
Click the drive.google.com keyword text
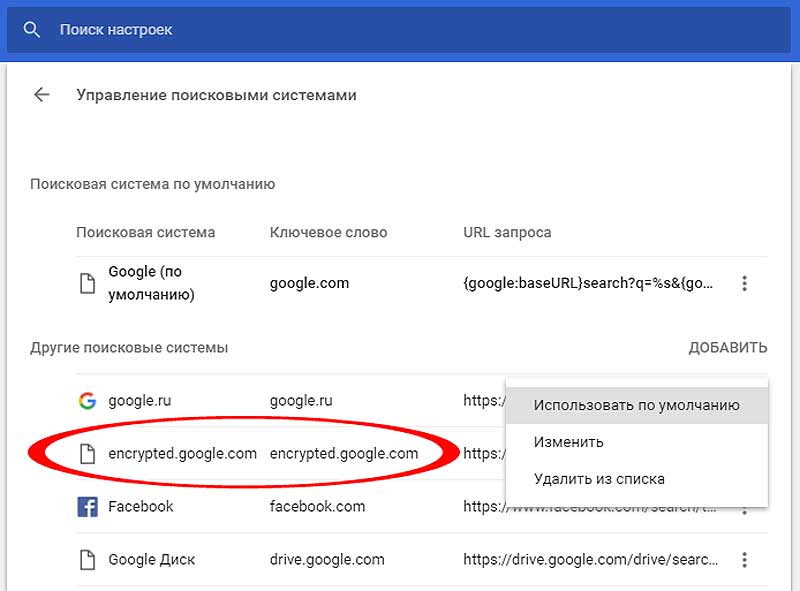point(327,560)
